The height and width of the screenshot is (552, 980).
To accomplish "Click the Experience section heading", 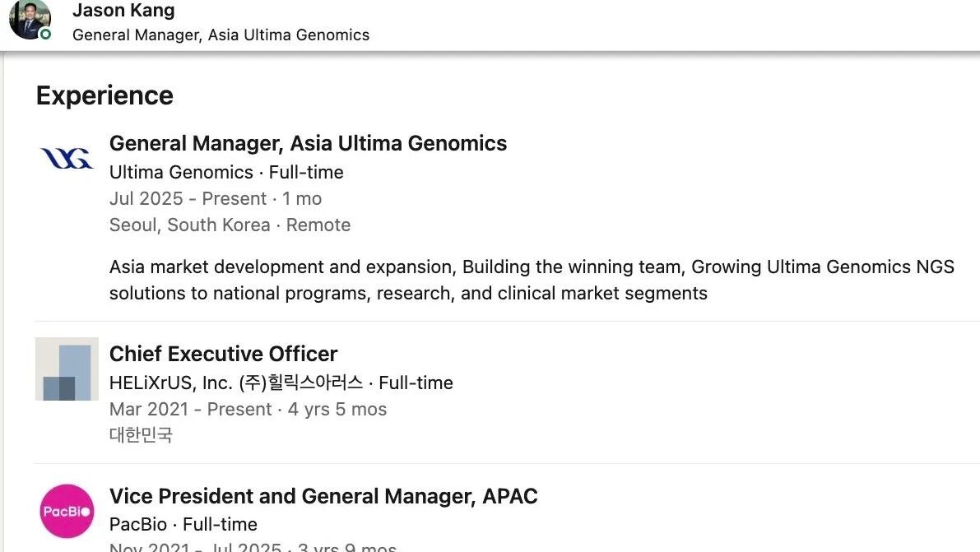I will coord(105,95).
